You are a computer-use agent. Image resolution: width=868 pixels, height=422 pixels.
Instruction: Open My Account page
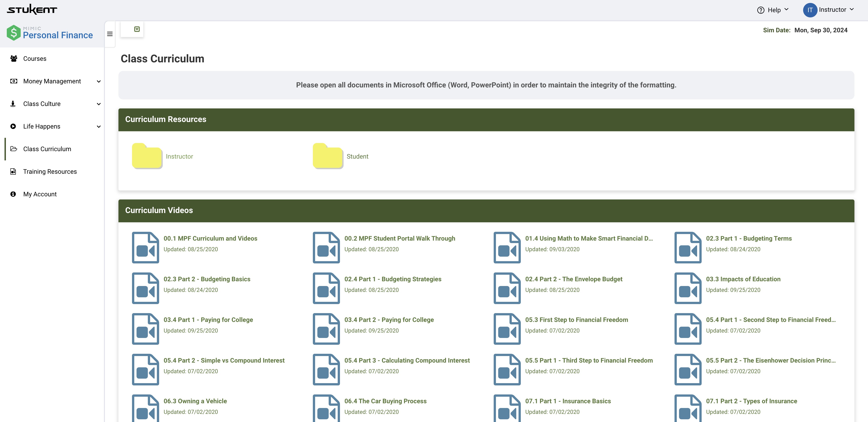click(x=40, y=194)
